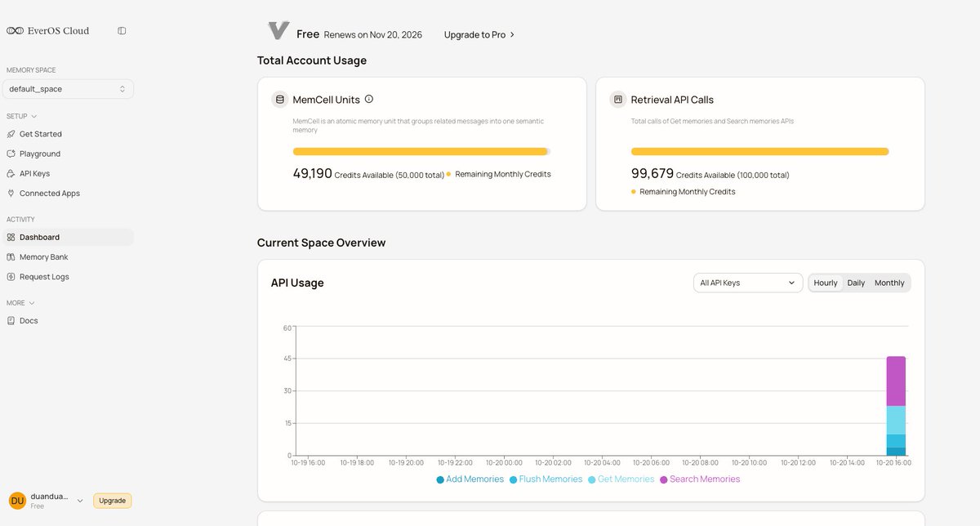Viewport: 980px width, 526px height.
Task: Click the MemCell Units database icon
Action: 280,100
